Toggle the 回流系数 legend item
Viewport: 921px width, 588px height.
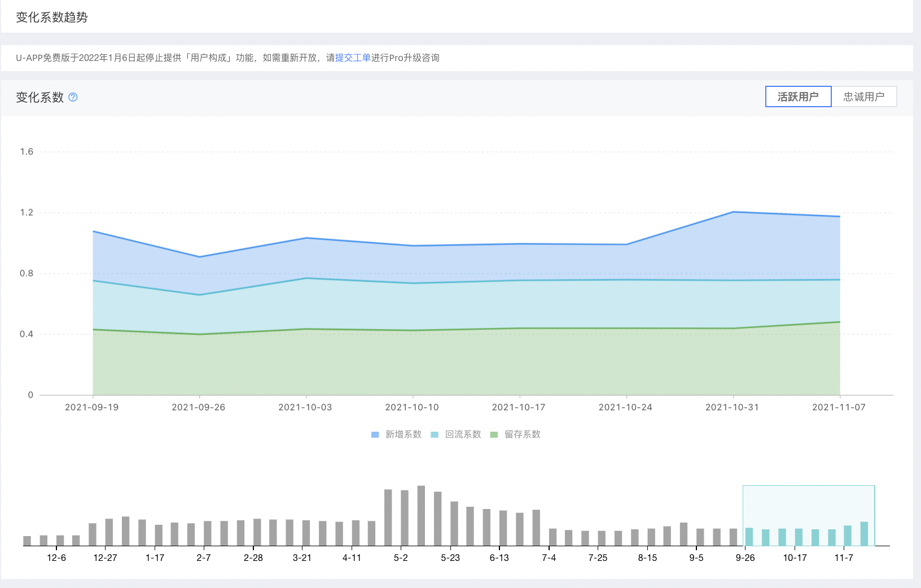pyautogui.click(x=456, y=435)
